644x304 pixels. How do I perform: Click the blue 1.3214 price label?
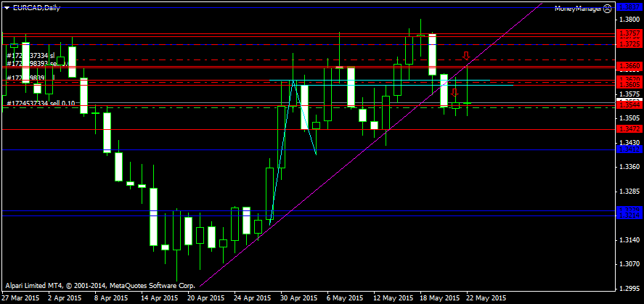pos(629,215)
